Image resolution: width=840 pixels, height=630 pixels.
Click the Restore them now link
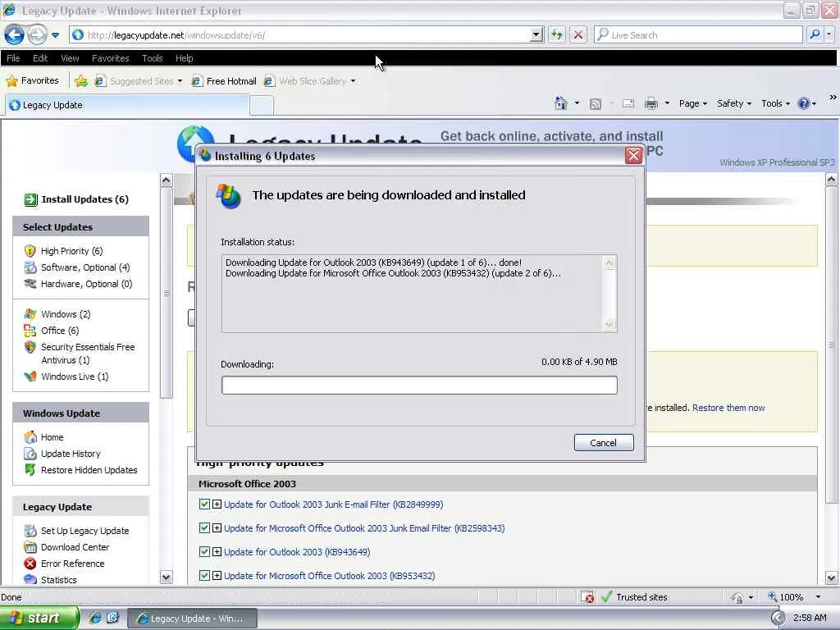point(728,408)
